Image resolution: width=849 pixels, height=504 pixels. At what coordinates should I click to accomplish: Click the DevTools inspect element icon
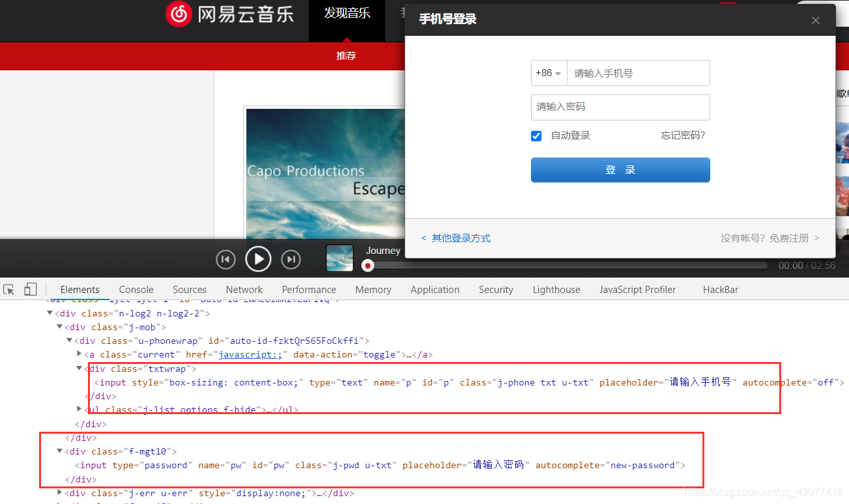point(9,289)
